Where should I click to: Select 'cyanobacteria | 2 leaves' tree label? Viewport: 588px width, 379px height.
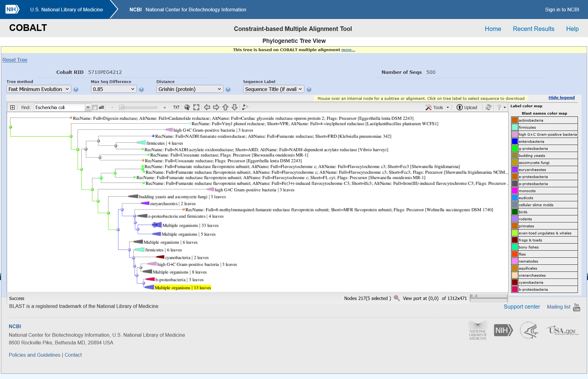click(187, 257)
